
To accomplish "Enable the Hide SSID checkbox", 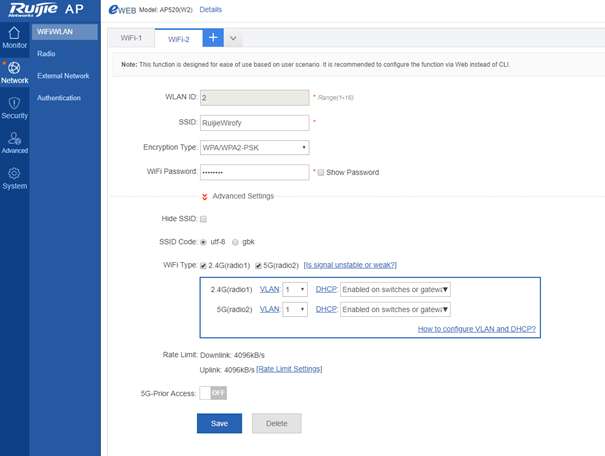I will click(204, 219).
